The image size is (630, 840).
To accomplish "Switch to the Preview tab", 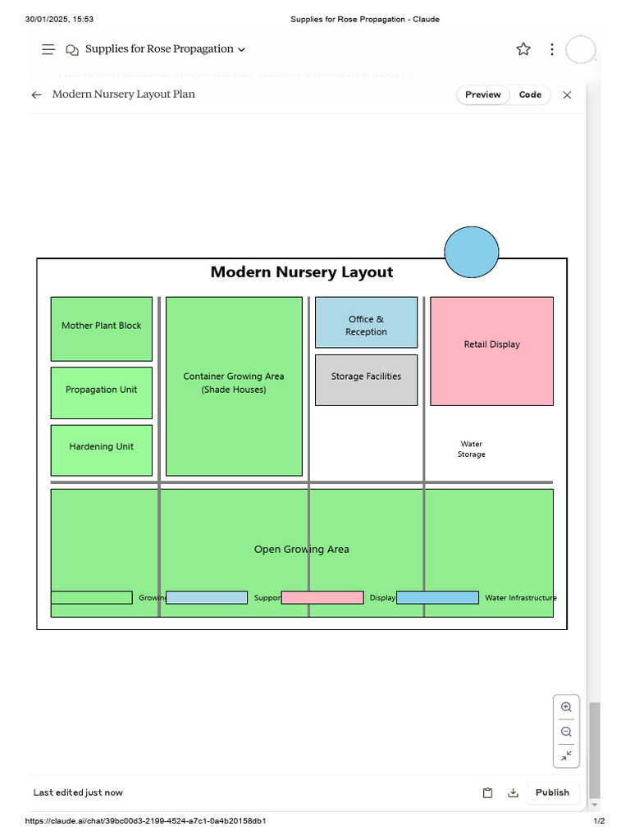I will (x=482, y=95).
